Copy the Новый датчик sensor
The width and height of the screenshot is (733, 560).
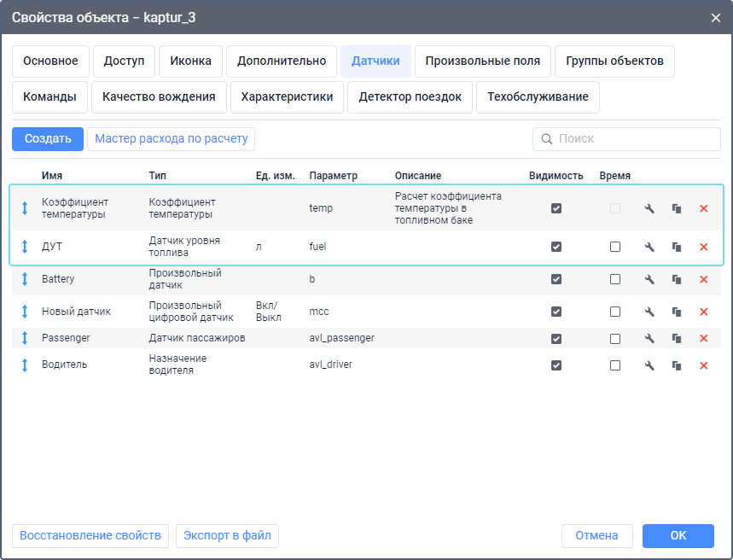coord(677,312)
